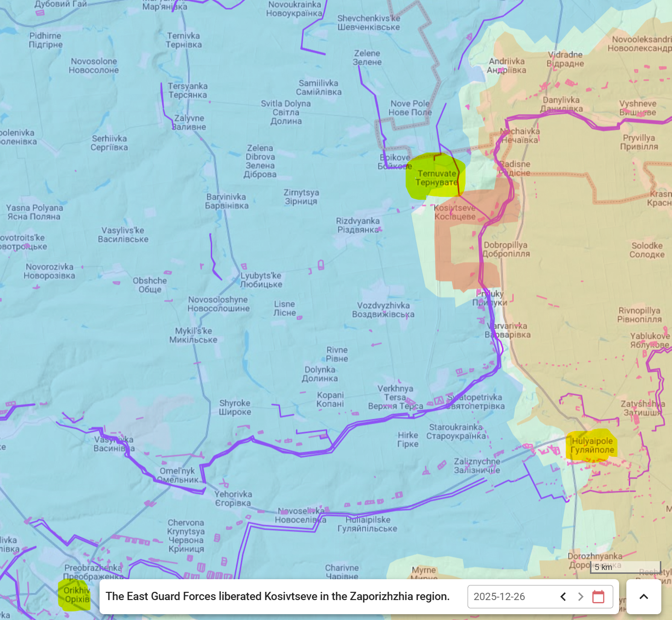Click the Rizdvyanka village label

coord(358,225)
